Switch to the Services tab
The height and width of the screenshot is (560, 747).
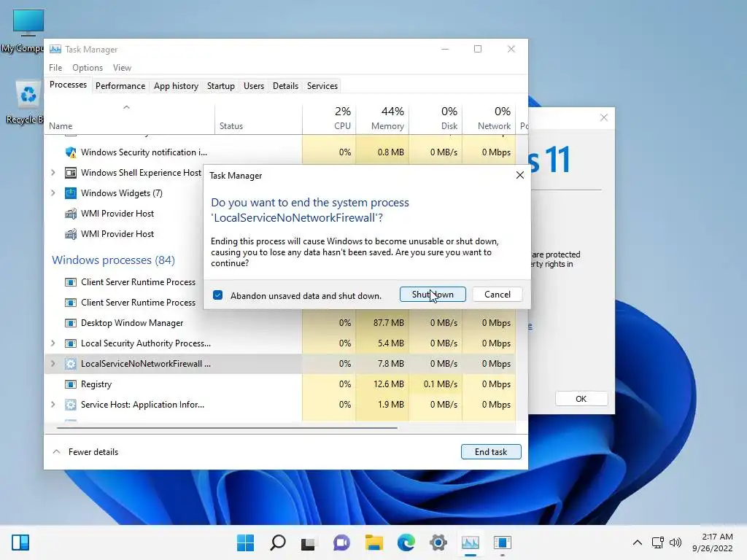(322, 86)
